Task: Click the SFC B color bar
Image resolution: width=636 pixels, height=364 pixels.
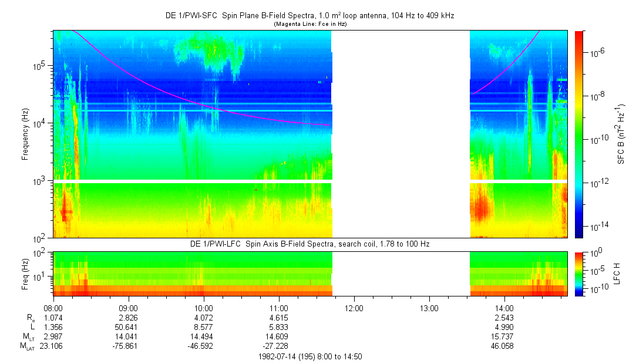Action: (x=579, y=134)
